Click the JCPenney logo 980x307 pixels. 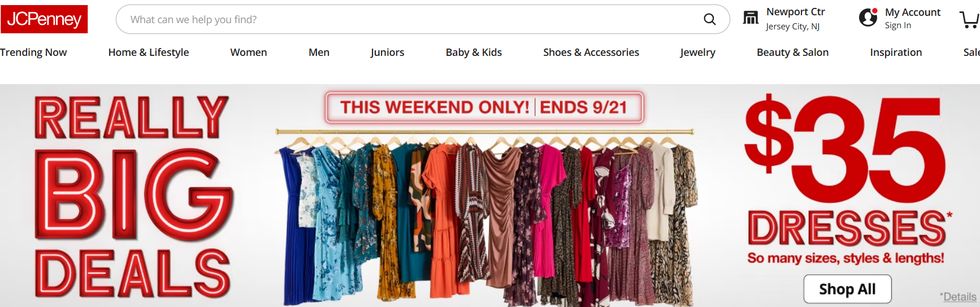[44, 19]
